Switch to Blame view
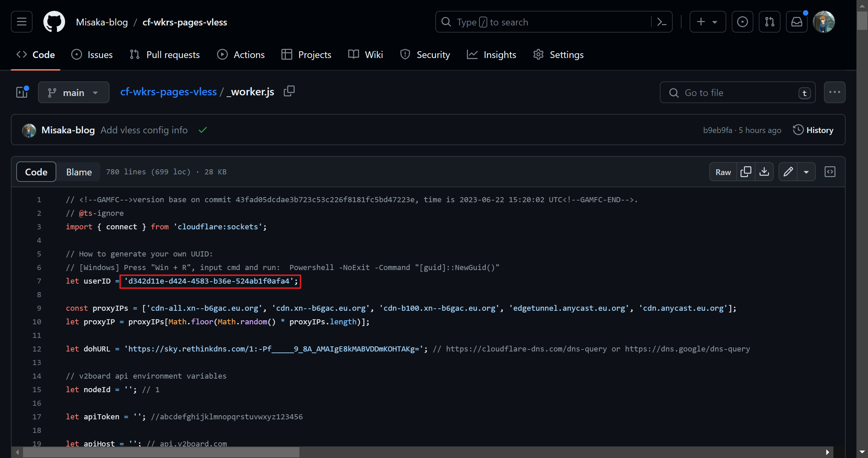 (79, 172)
